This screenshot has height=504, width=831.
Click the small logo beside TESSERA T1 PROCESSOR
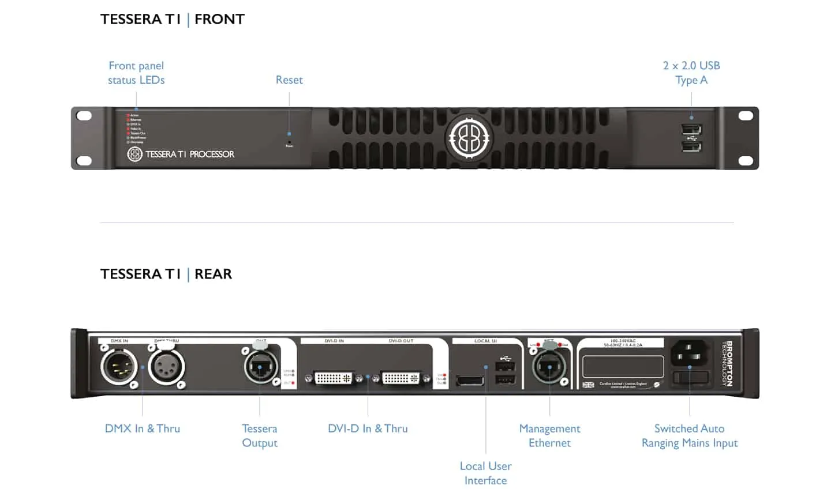pyautogui.click(x=134, y=154)
